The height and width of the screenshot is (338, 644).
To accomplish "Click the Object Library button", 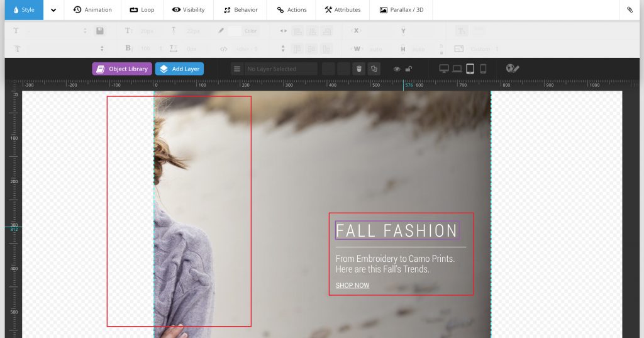I will click(x=122, y=69).
